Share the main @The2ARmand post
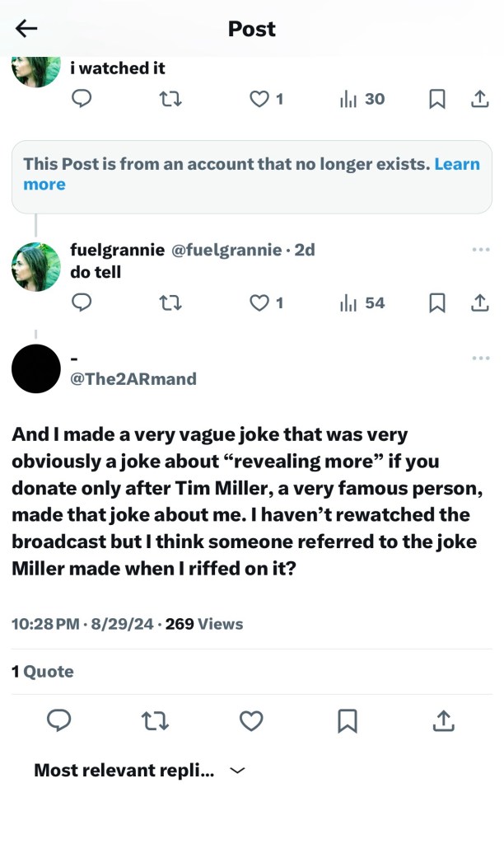 pos(443,721)
